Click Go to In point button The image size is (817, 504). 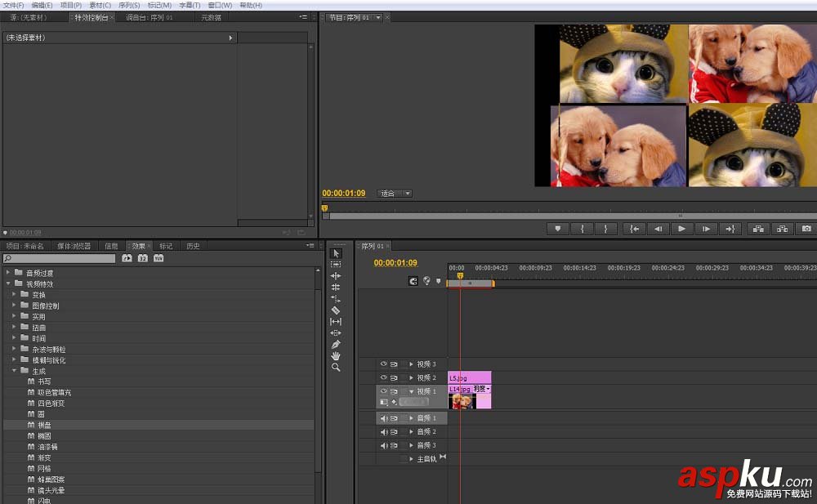coord(634,229)
